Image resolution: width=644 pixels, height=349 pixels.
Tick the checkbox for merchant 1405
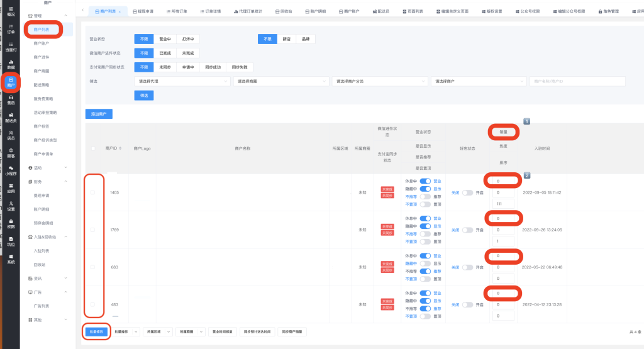point(93,192)
